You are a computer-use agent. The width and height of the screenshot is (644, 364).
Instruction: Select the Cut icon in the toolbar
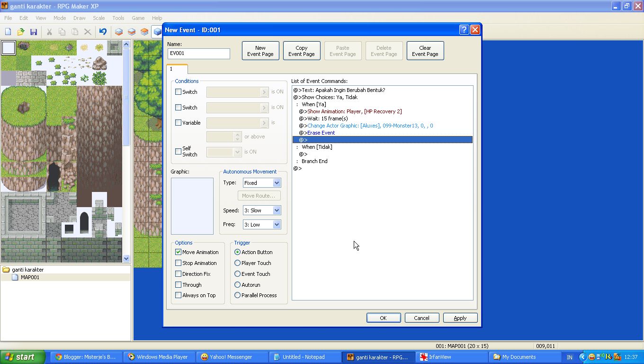click(x=49, y=31)
